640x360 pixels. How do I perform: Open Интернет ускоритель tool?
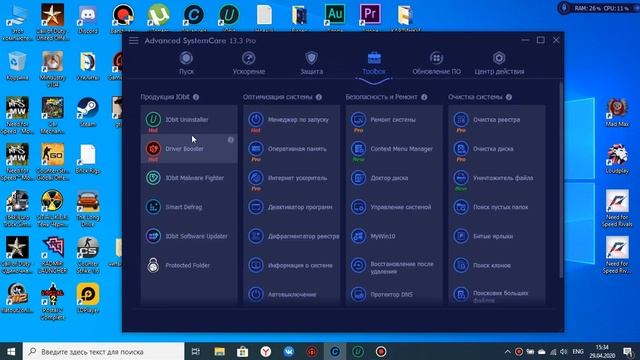[x=291, y=178]
